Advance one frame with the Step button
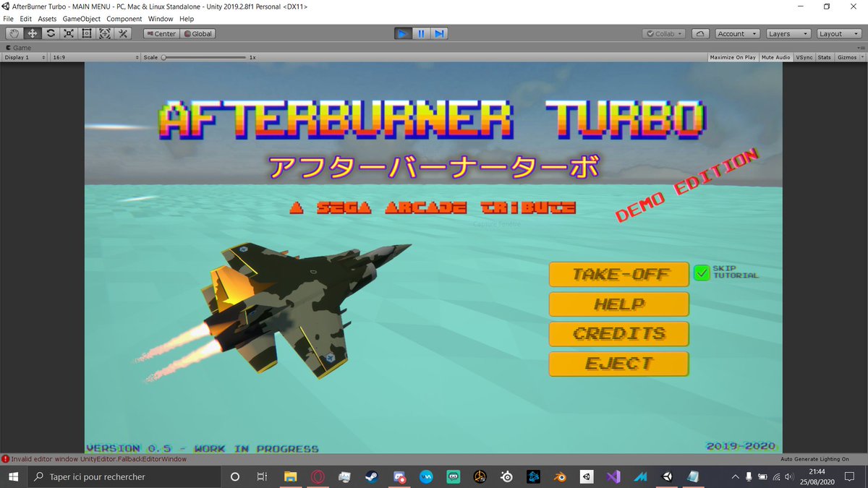Screen dimensions: 868x488 point(439,33)
